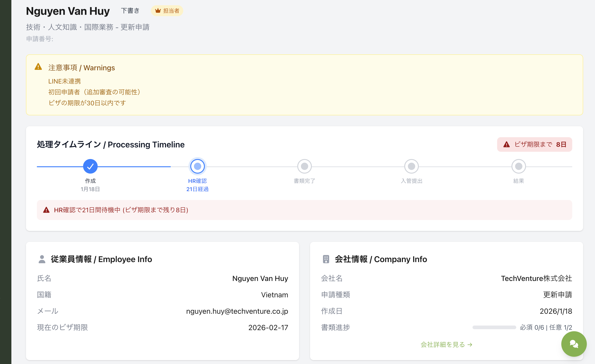Click the 下書き status label
Image resolution: width=595 pixels, height=364 pixels.
(130, 11)
